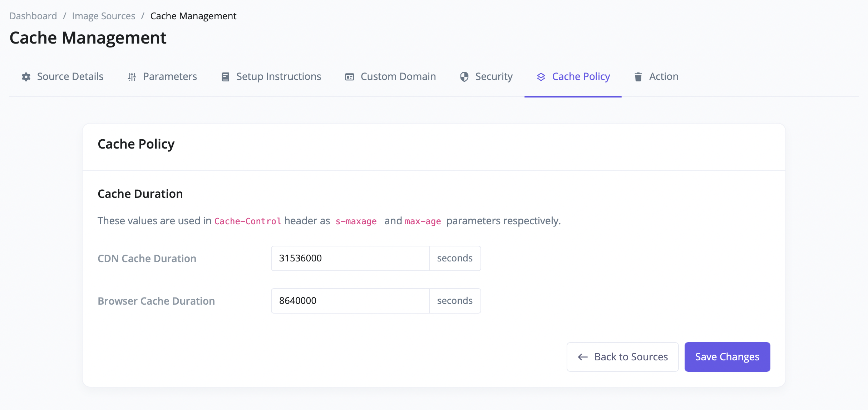Click the trash icon beside Action
Image resolution: width=868 pixels, height=410 pixels.
coord(638,77)
